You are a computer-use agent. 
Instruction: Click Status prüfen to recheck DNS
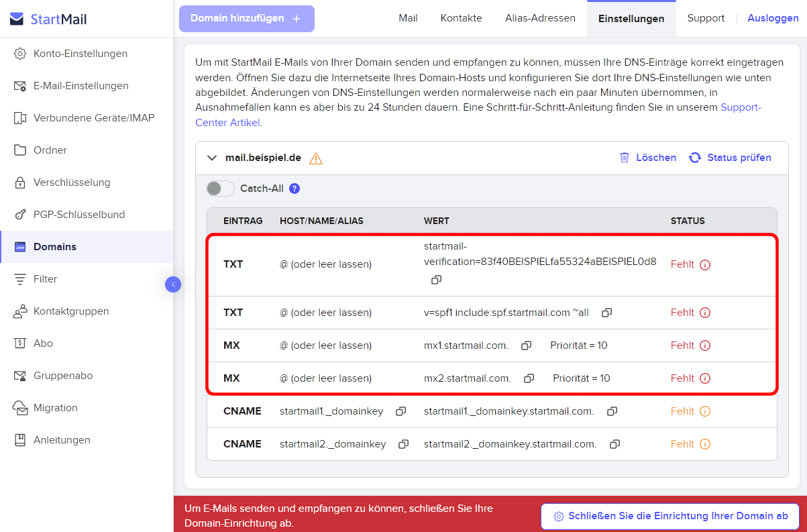click(730, 158)
